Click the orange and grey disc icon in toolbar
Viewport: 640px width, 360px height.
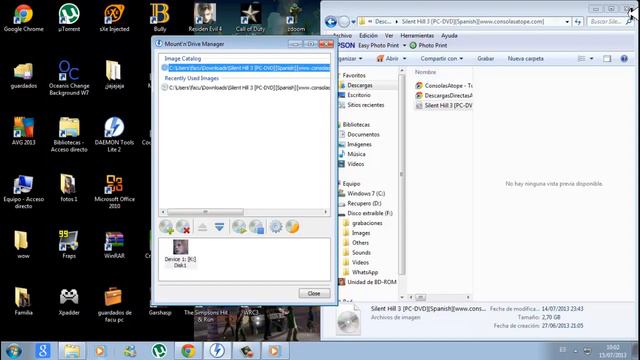click(292, 227)
